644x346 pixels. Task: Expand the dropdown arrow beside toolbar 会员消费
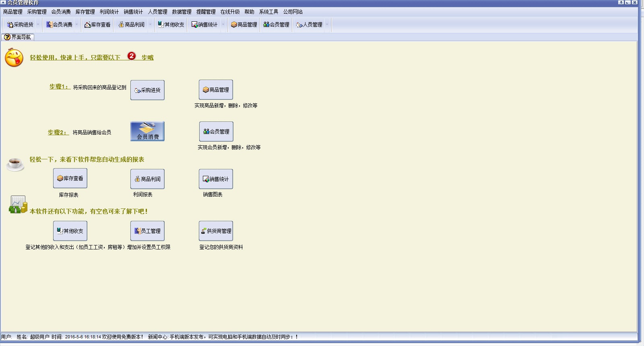point(77,25)
